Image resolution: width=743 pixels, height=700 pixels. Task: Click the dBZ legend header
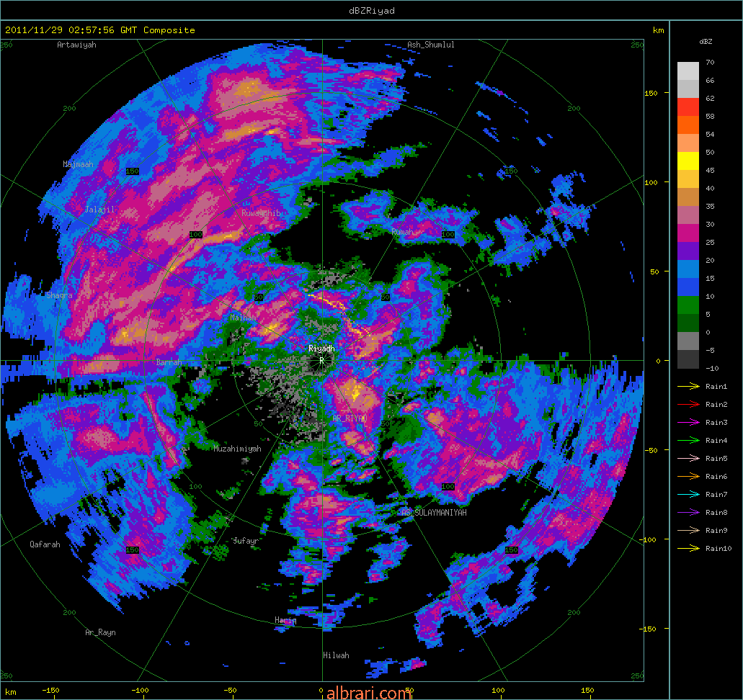706,42
